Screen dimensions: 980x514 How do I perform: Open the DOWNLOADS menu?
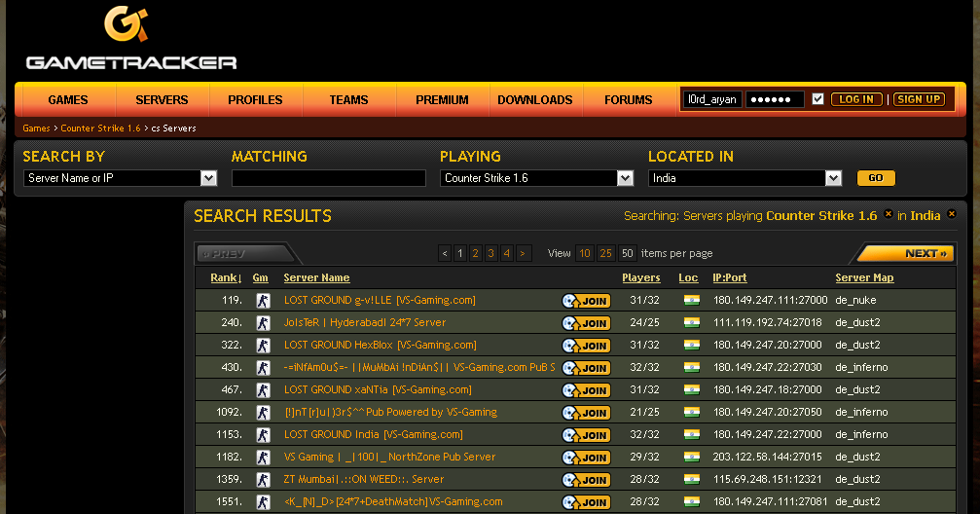click(x=535, y=100)
